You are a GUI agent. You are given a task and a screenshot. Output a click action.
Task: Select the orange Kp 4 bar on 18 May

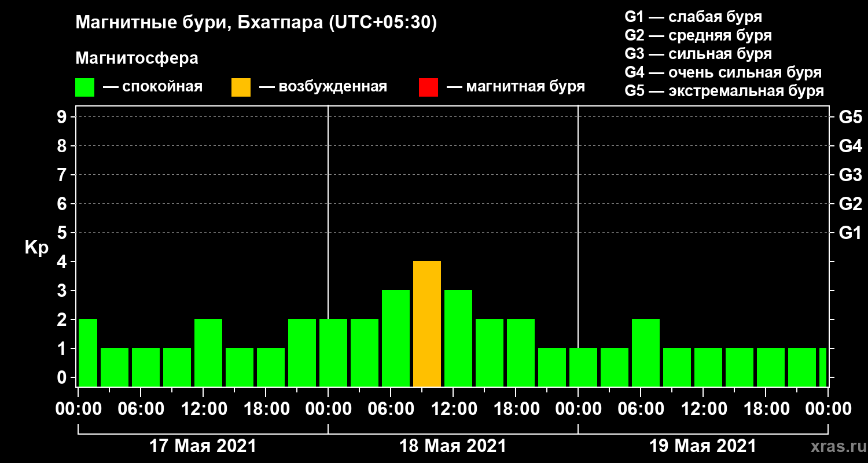tap(427, 324)
